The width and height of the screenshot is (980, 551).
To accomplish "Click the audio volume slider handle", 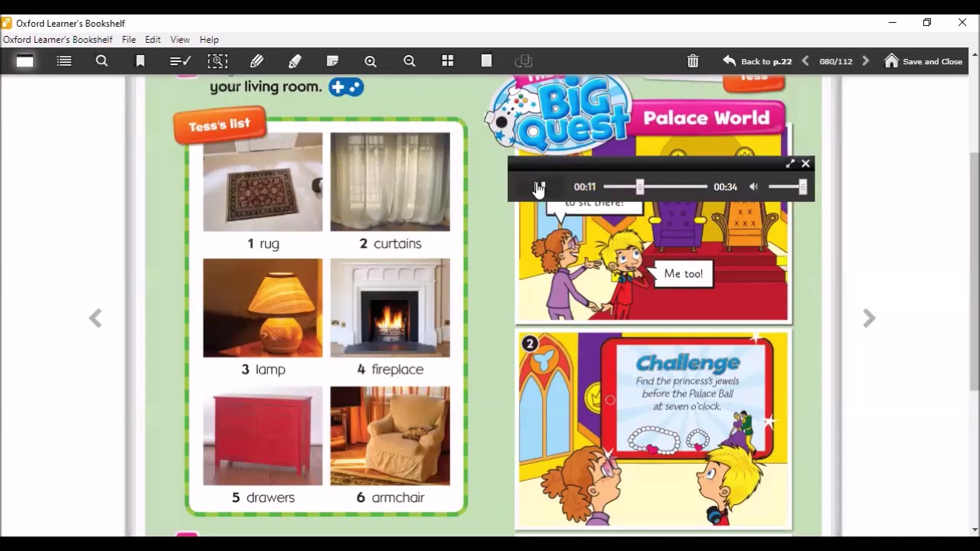I will pyautogui.click(x=802, y=187).
